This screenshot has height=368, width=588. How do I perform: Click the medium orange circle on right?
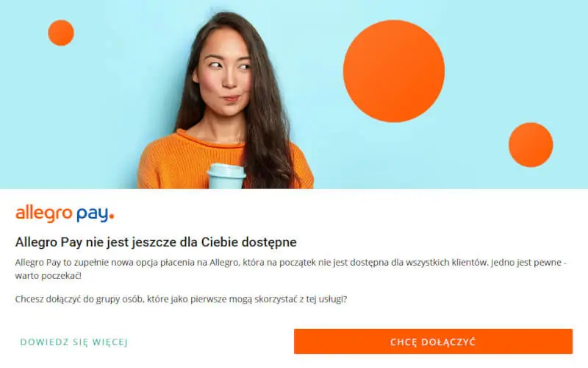click(x=531, y=144)
